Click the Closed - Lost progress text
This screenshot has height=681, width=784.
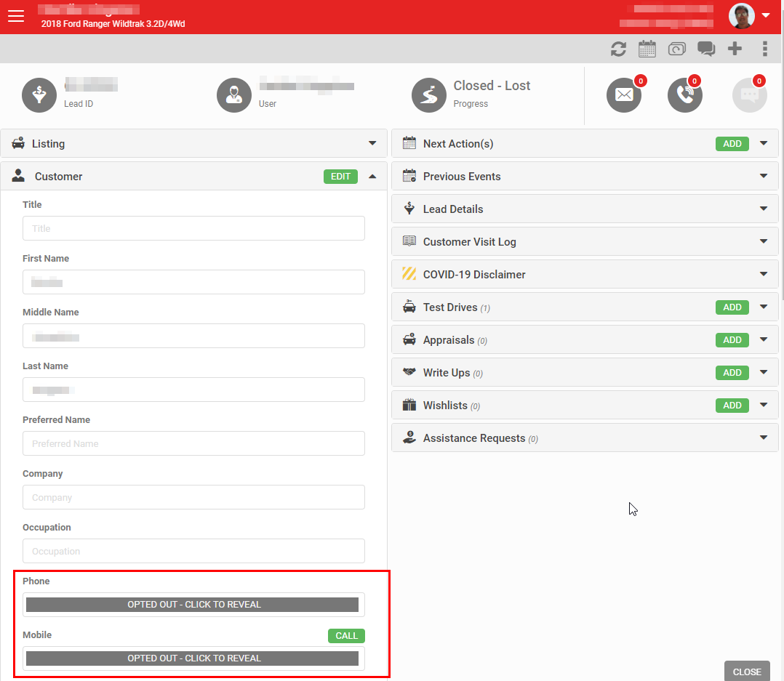coord(492,86)
